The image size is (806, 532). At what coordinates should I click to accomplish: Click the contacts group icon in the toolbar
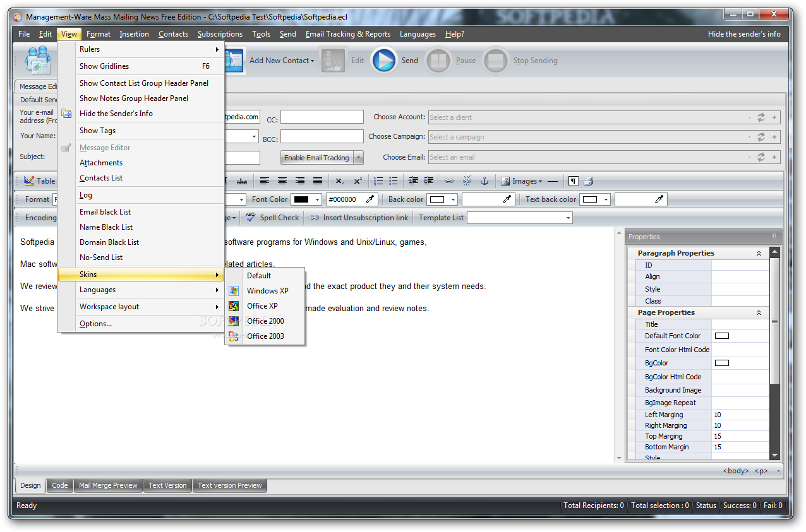pos(37,61)
